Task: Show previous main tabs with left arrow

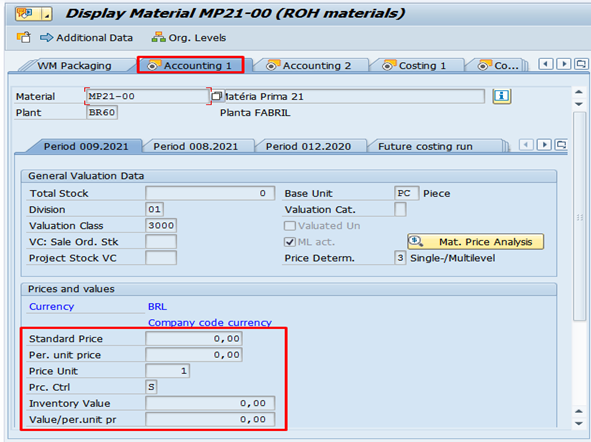Action: (546, 64)
